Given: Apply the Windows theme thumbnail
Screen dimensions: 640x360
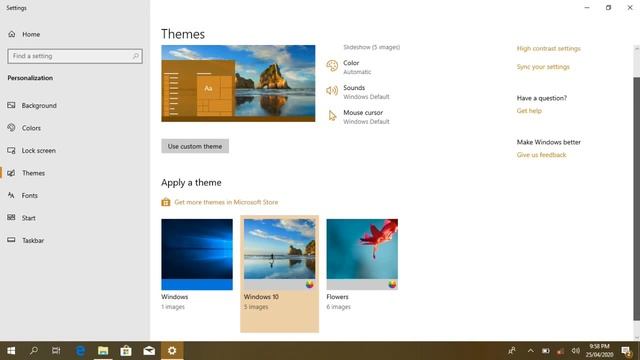Looking at the screenshot, I should (197, 255).
